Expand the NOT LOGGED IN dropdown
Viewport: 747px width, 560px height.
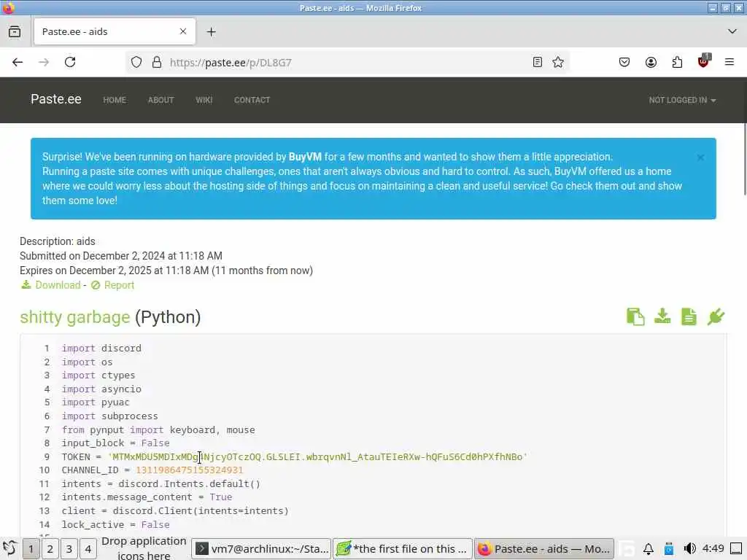pyautogui.click(x=682, y=100)
